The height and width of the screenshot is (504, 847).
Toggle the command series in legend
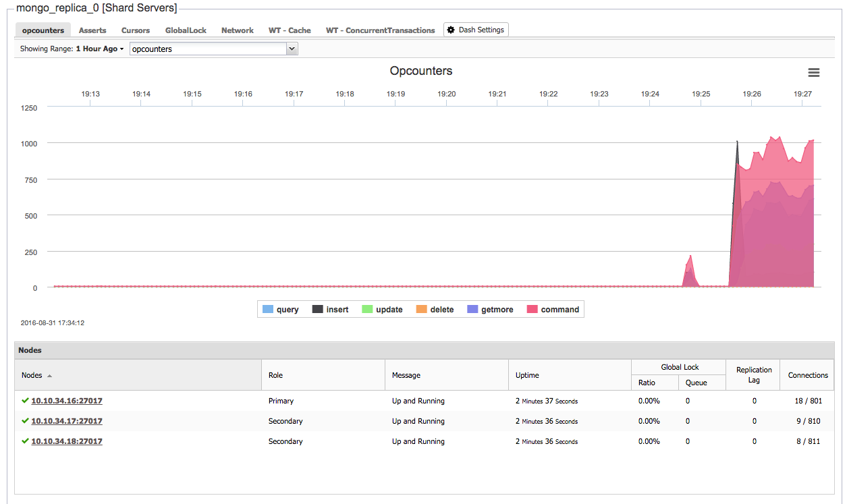[553, 310]
